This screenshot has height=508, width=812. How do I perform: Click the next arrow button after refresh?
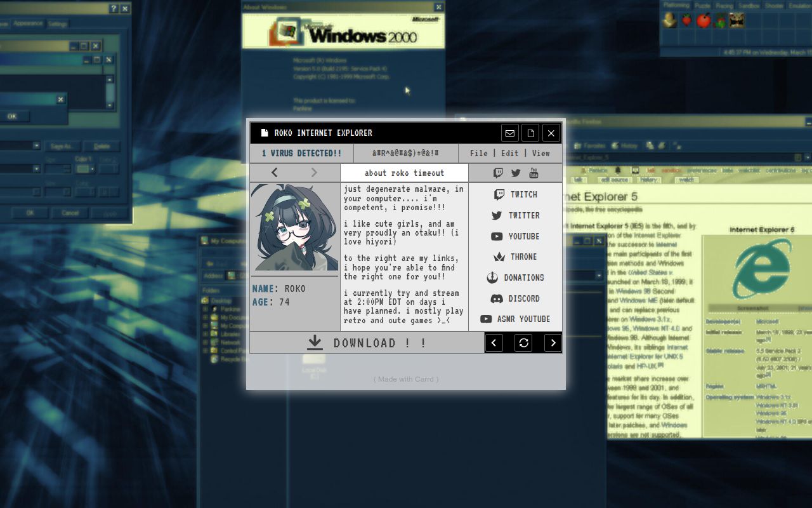[553, 343]
